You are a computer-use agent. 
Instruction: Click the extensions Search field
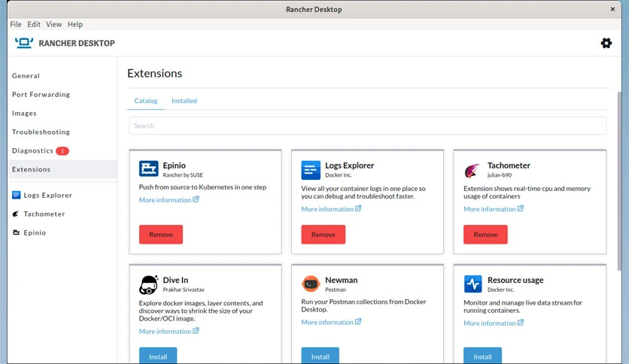tap(367, 126)
